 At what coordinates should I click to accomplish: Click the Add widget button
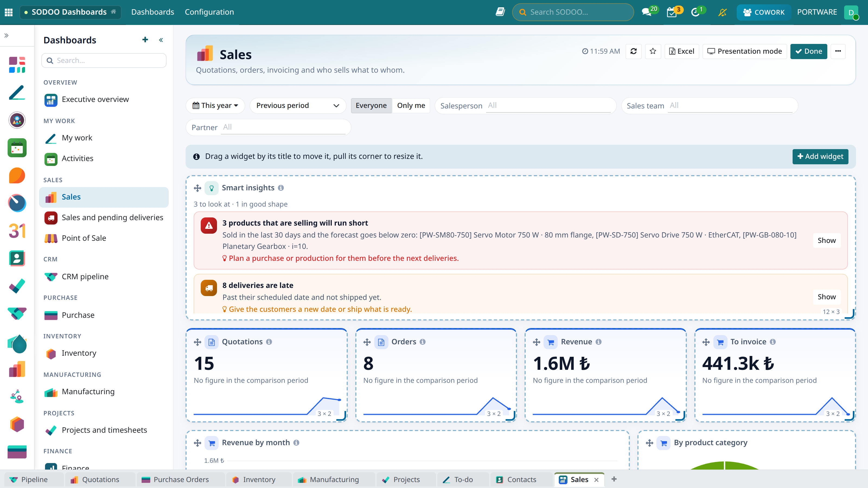point(820,156)
